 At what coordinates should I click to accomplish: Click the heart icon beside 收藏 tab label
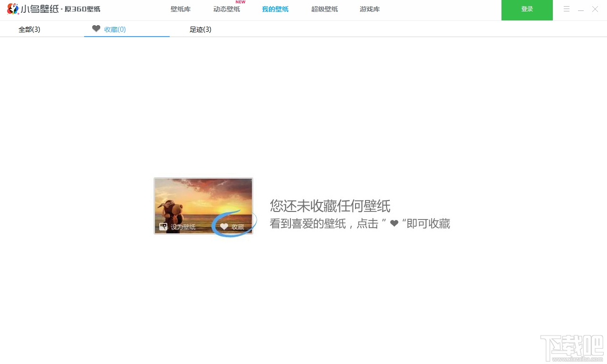[96, 29]
